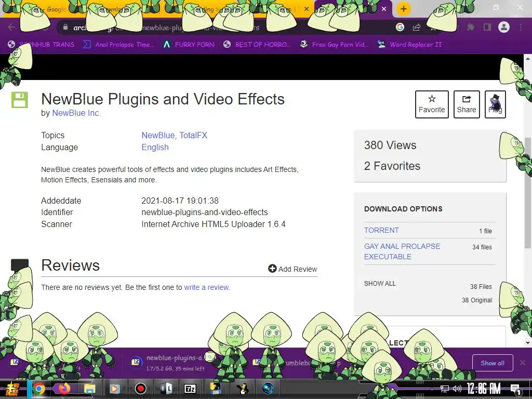
Task: Click the 1.7/5.2 GB download progress text
Action: (x=176, y=368)
